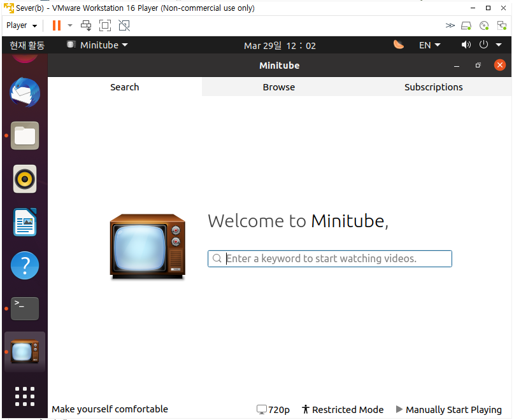Show all applications grid

pyautogui.click(x=25, y=396)
